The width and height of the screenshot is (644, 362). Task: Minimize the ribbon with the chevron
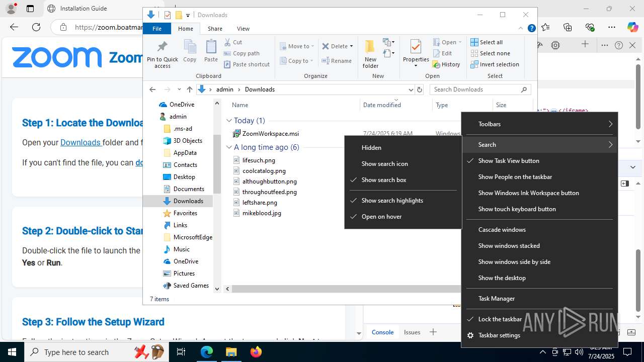tap(521, 29)
